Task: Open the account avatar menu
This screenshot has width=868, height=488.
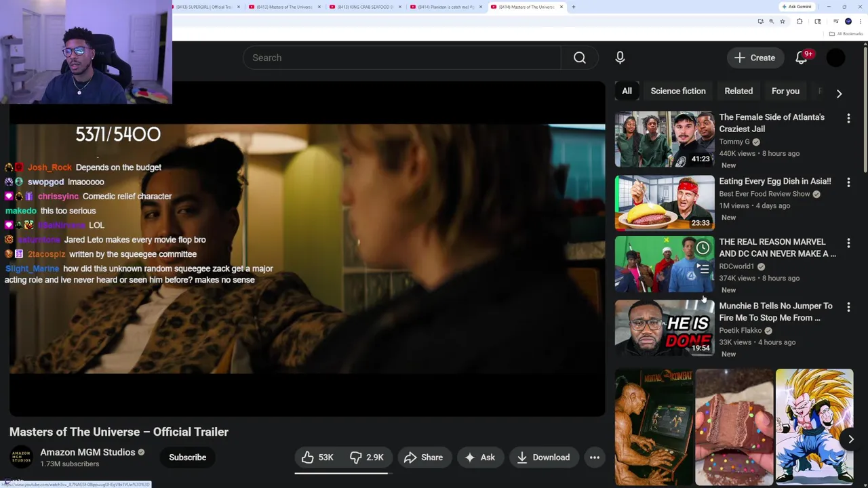Action: click(x=836, y=58)
